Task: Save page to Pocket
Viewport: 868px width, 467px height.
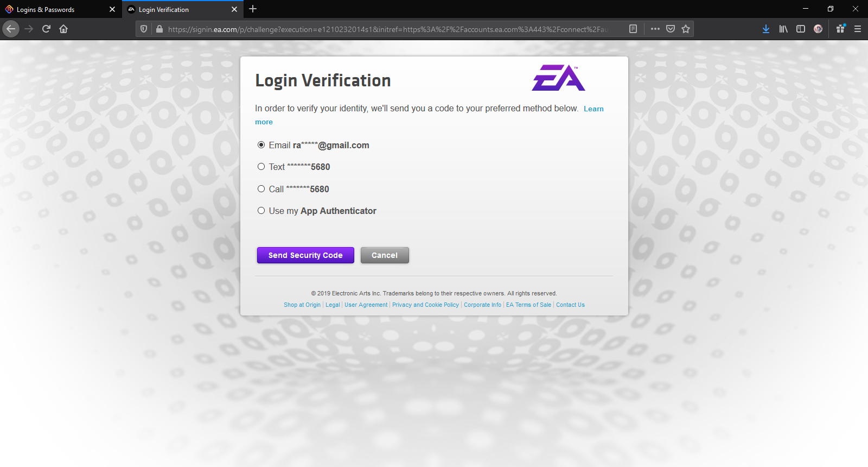Action: pos(671,29)
